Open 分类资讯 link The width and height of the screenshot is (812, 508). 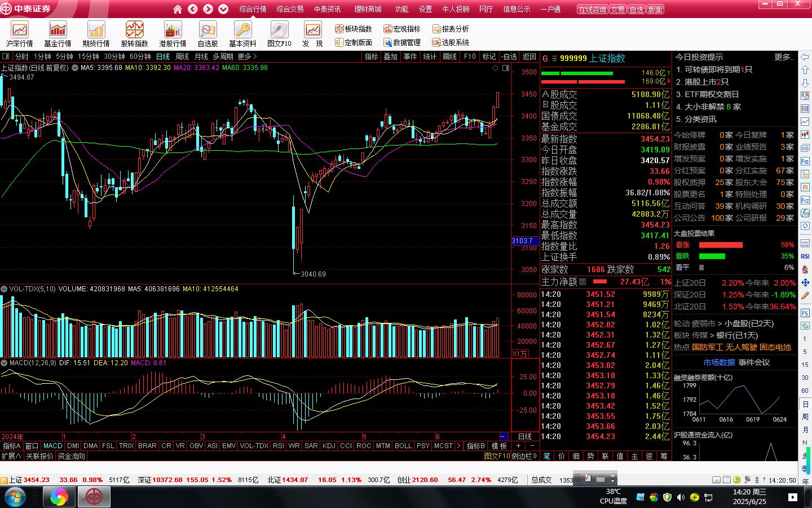coord(700,119)
